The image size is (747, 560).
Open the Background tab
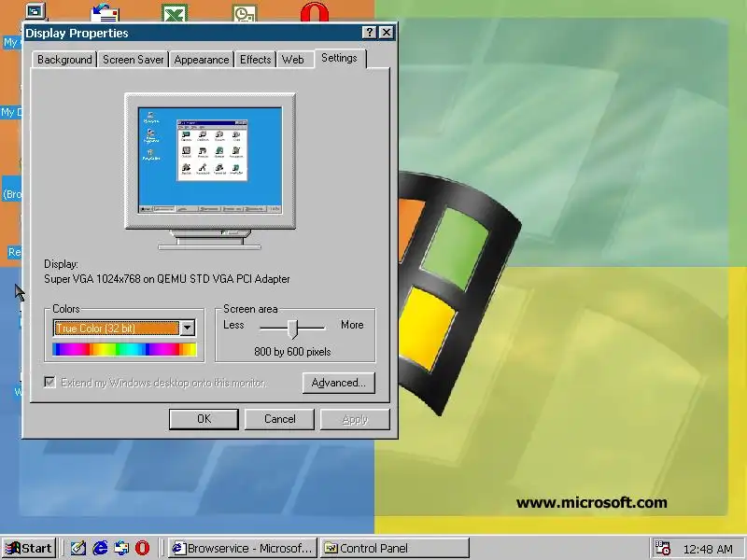(x=64, y=60)
